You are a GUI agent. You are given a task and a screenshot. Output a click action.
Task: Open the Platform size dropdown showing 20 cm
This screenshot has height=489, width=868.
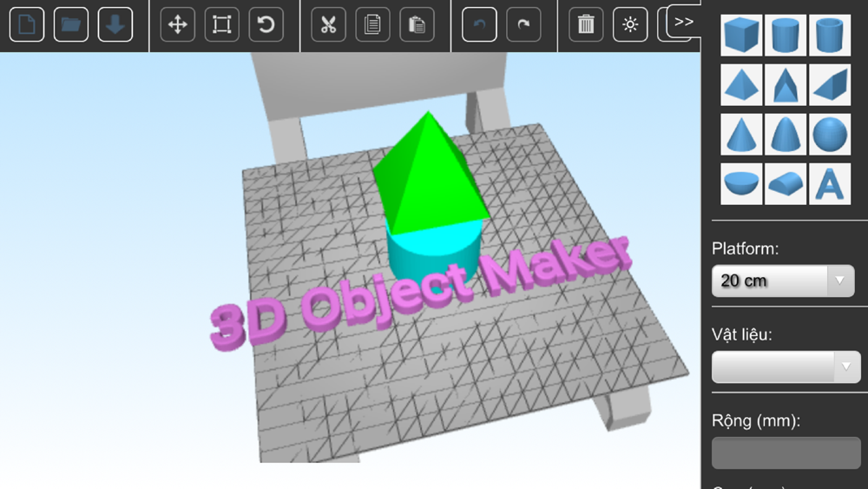[783, 281]
